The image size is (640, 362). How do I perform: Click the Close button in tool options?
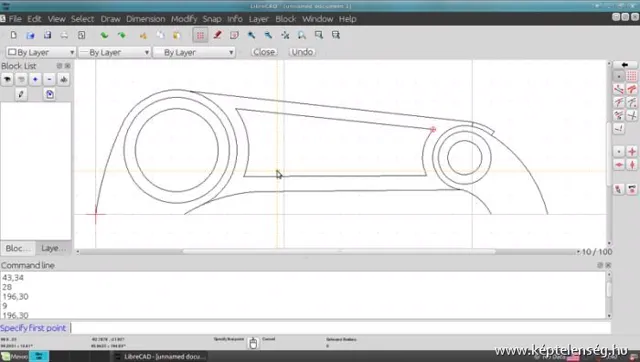point(264,52)
